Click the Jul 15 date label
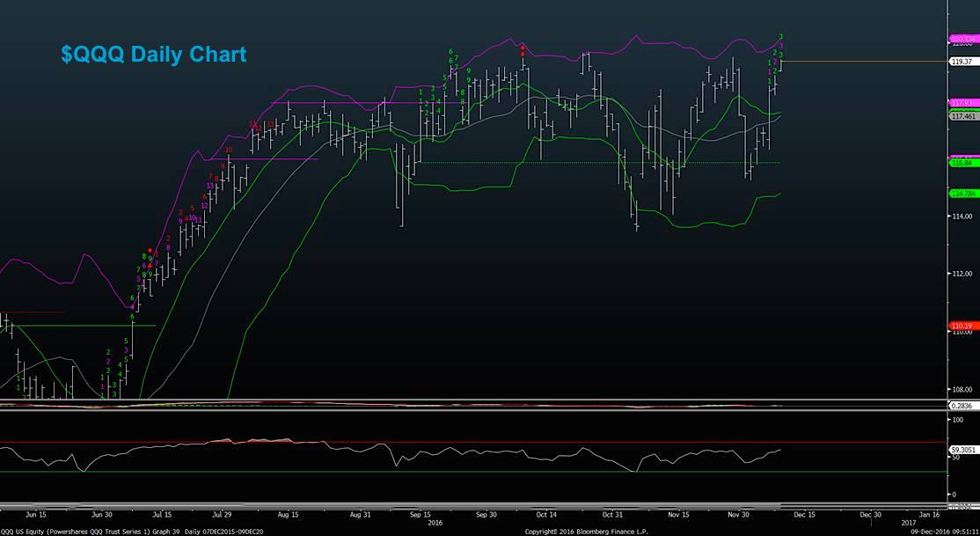Image resolution: width=980 pixels, height=536 pixels. 162,516
